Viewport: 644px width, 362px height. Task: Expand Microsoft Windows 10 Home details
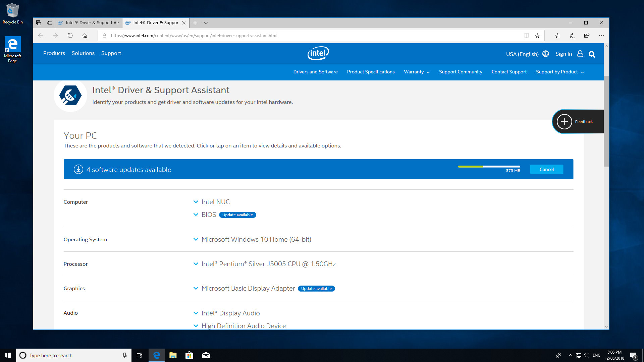[x=196, y=239]
